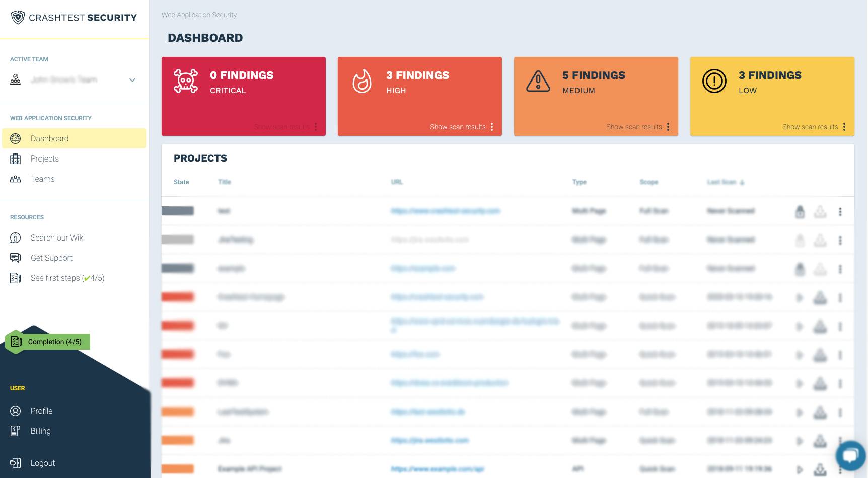Click the PROJECTS section heading
Image resolution: width=868 pixels, height=478 pixels.
click(200, 158)
